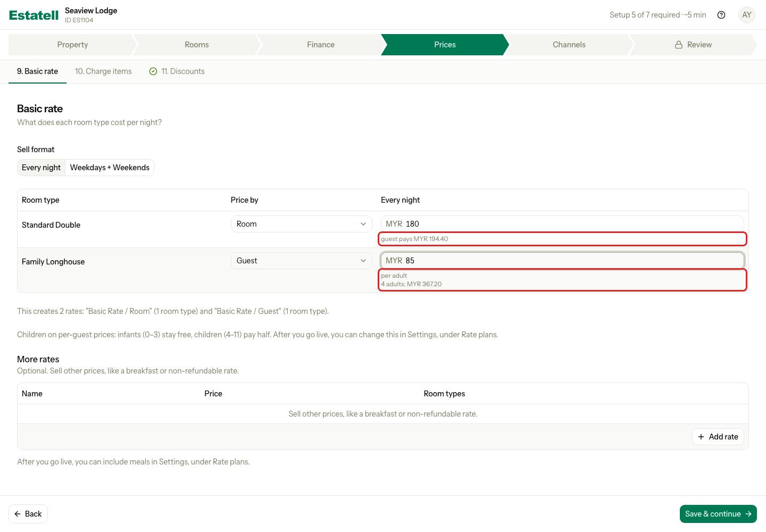Click the green checkmark beside Discounts
766x532 pixels.
[153, 71]
